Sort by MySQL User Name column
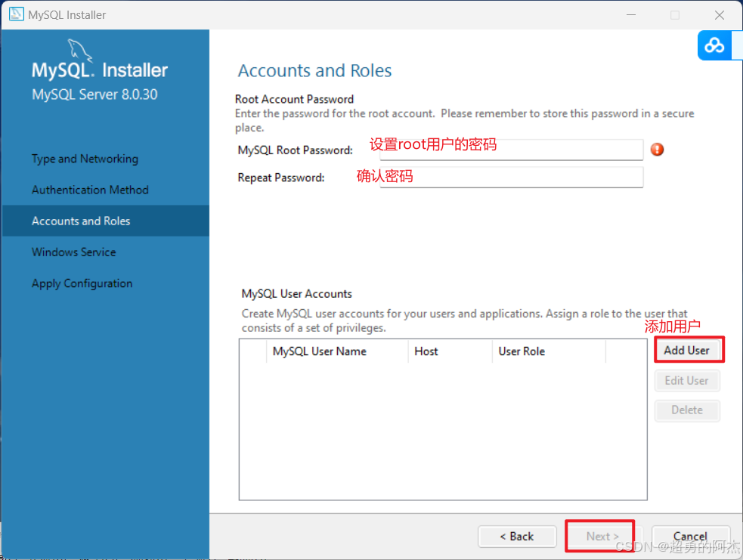This screenshot has width=743, height=560. (337, 351)
